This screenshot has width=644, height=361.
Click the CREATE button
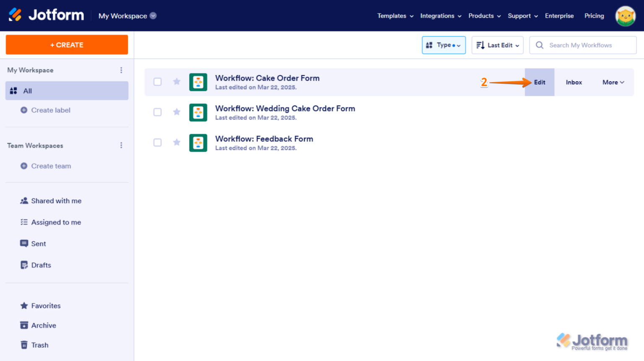click(x=67, y=44)
